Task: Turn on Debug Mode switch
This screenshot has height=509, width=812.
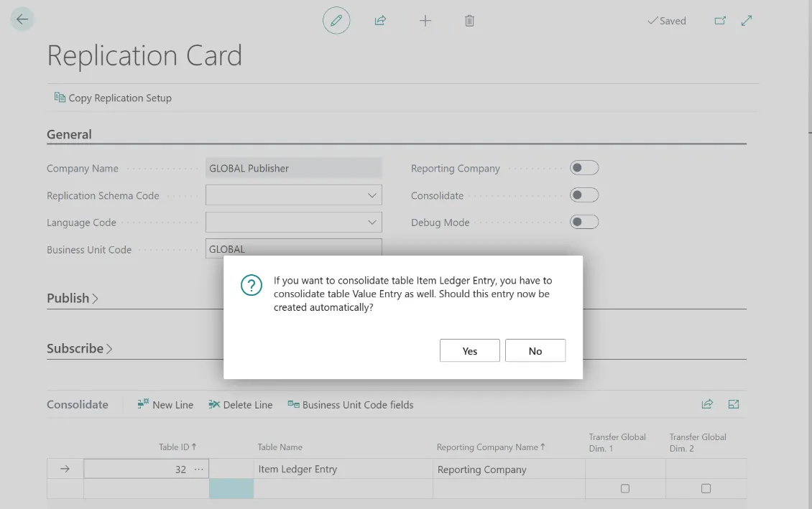Action: 583,223
